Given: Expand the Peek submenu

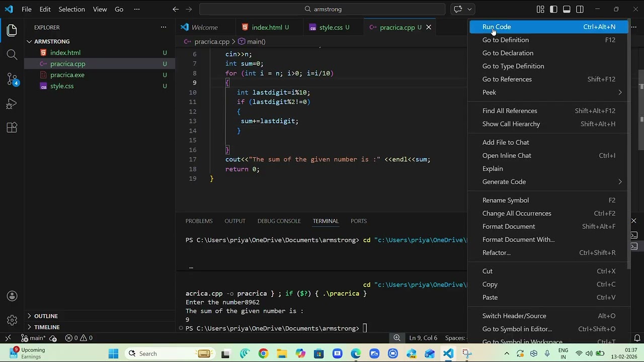Looking at the screenshot, I should click(549, 93).
